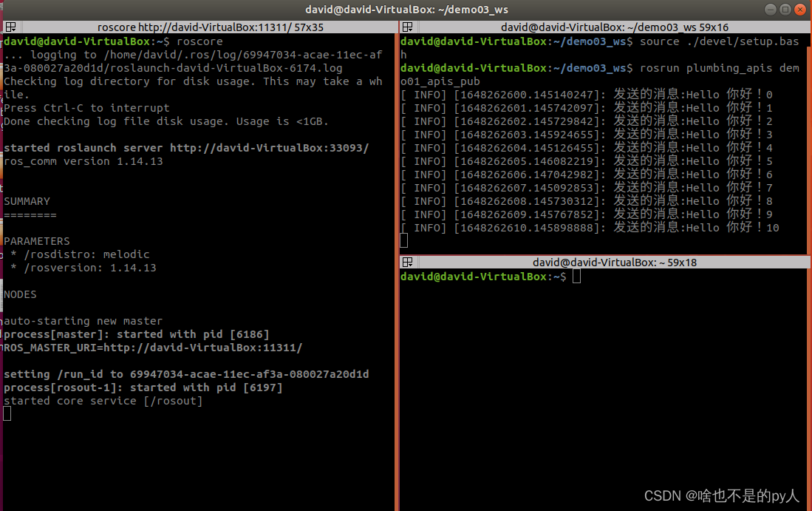Click 'started core service [/rosout]' line

pyautogui.click(x=103, y=401)
